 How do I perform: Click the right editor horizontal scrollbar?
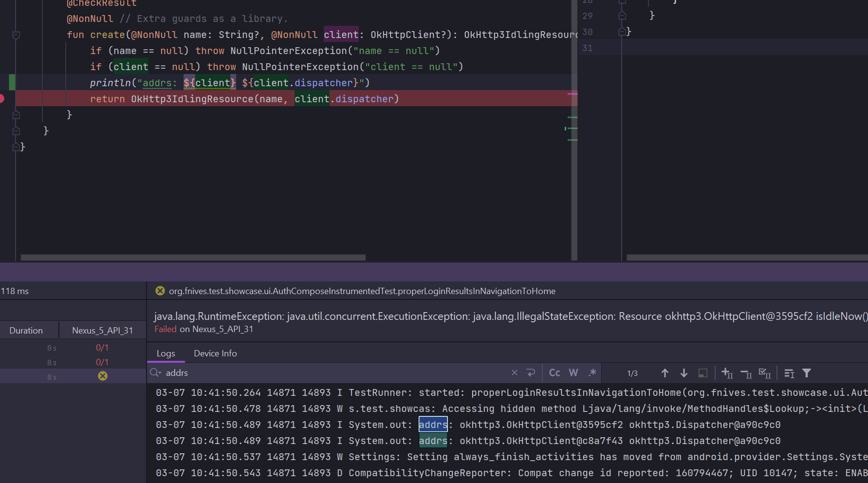747,257
